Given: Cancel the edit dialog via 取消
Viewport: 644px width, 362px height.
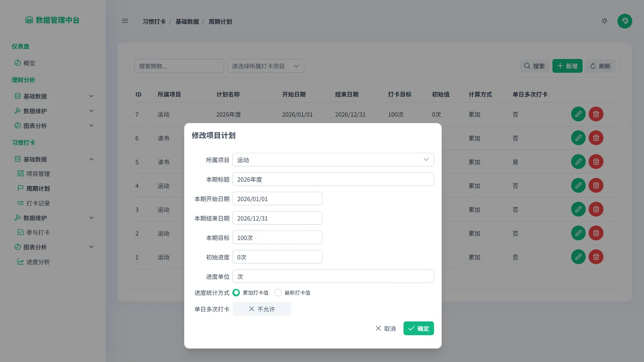Looking at the screenshot, I should pos(385,328).
